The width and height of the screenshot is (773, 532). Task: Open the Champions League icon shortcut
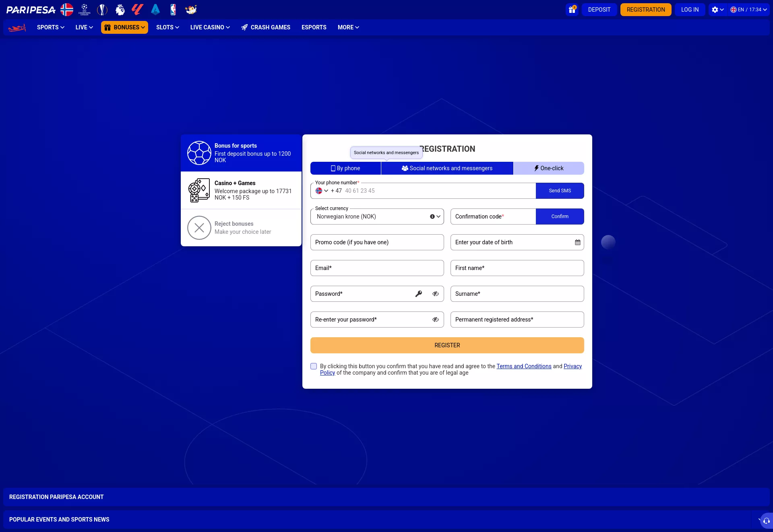click(x=85, y=10)
